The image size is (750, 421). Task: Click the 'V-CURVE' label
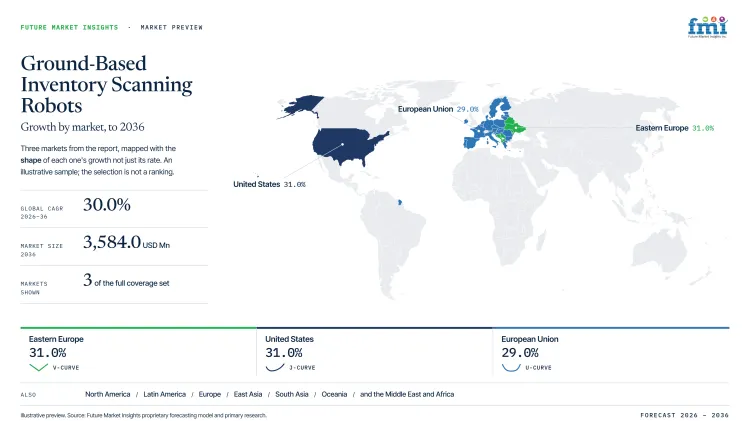[66, 368]
